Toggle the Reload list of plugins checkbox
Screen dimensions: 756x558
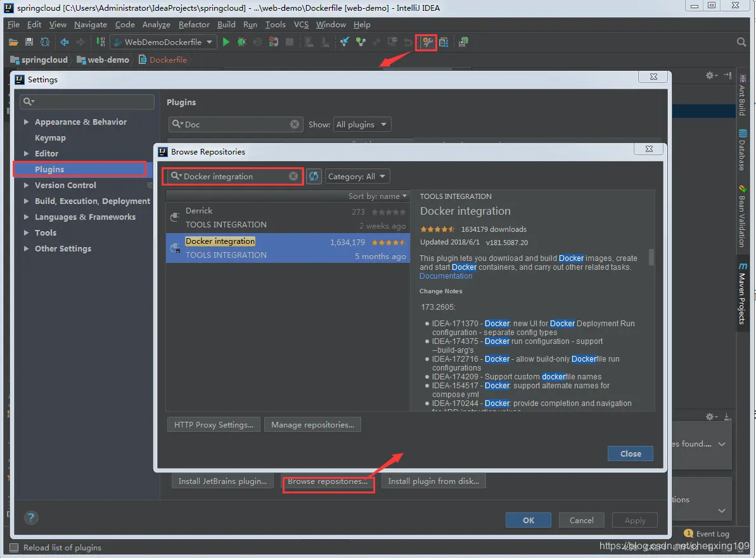14,548
